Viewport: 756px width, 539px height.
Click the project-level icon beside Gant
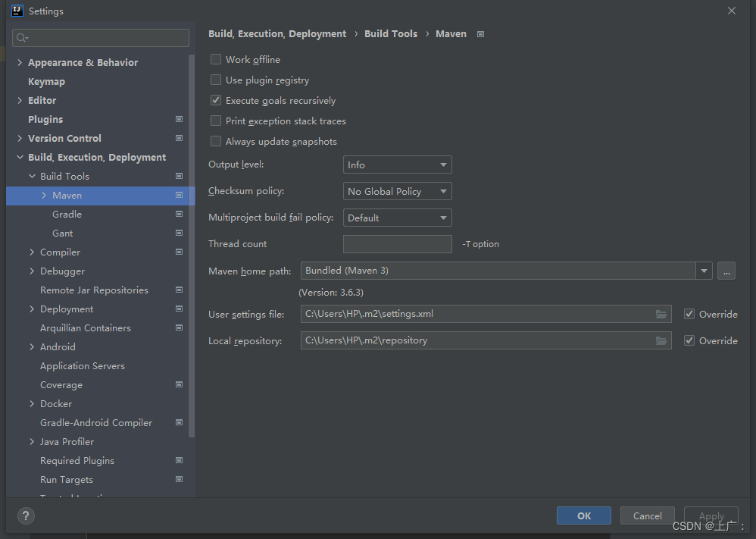point(179,233)
